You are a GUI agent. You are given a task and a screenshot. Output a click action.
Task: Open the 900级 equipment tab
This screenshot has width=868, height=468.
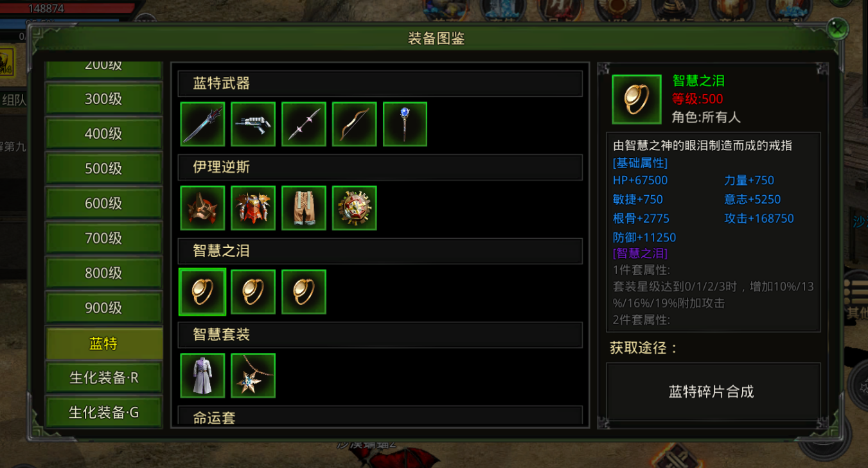coord(103,308)
